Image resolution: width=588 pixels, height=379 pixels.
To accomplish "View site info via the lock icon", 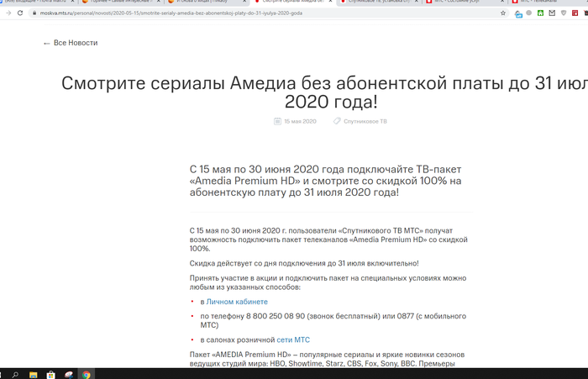I will (x=34, y=13).
